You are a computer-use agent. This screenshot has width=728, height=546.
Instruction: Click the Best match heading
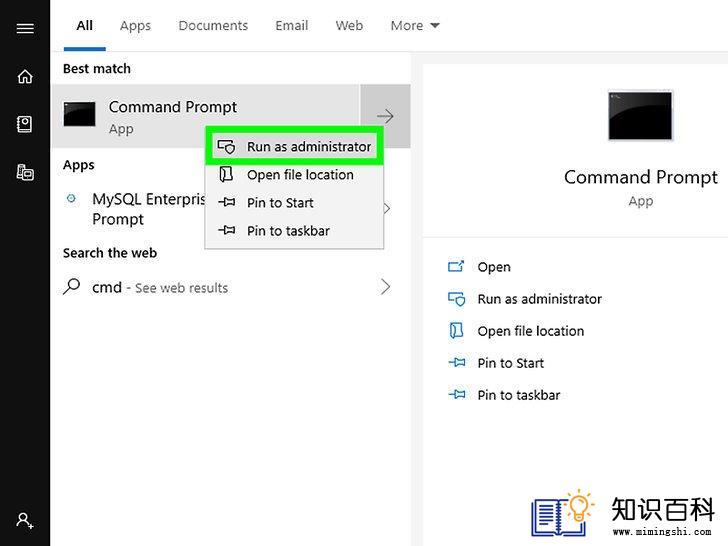pos(97,69)
